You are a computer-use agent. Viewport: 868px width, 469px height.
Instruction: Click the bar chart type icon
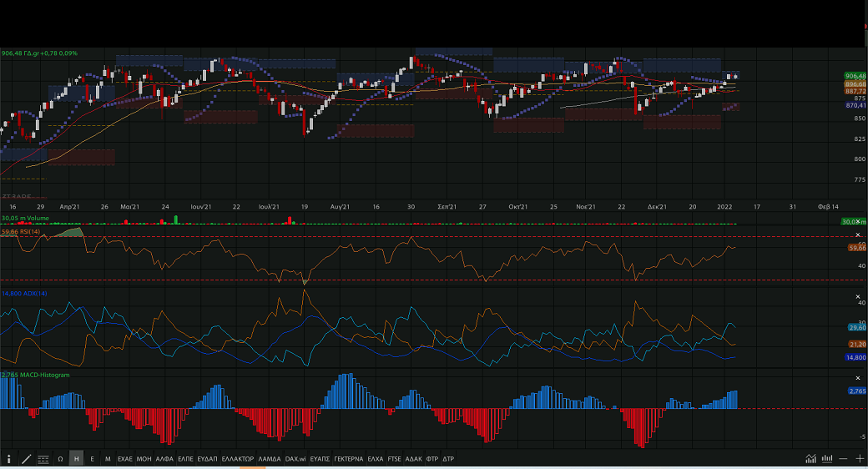826,459
